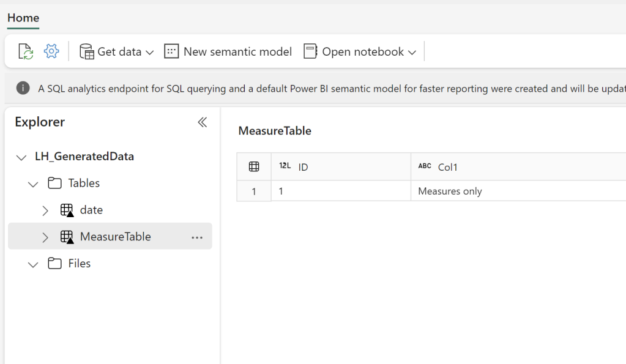Collapse the Files folder

pyautogui.click(x=32, y=264)
